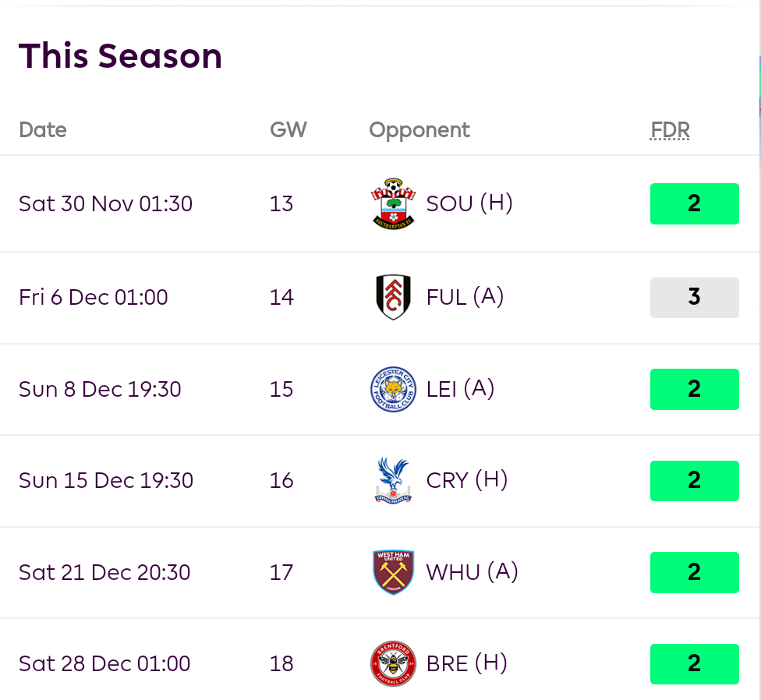
Task: Click the Crystal Palace eagle crest
Action: coord(393,480)
